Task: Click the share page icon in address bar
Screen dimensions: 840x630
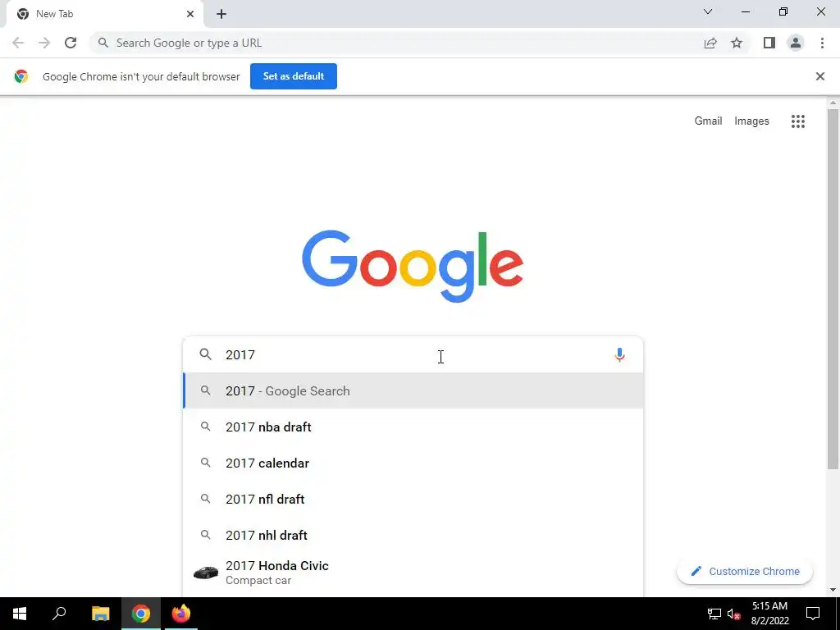Action: point(710,43)
